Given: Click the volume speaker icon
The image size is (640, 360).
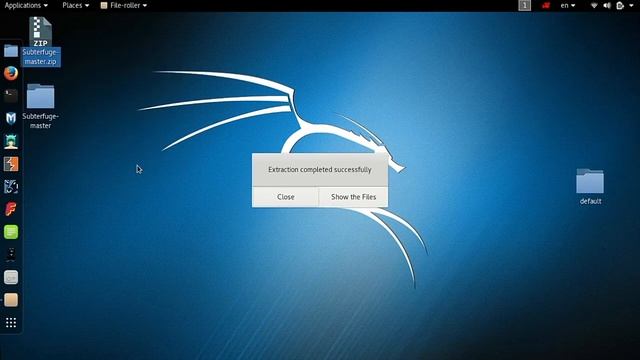Looking at the screenshot, I should click(x=607, y=5).
